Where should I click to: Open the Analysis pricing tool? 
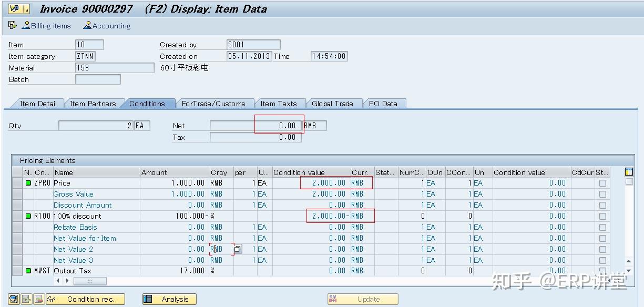pos(169,299)
